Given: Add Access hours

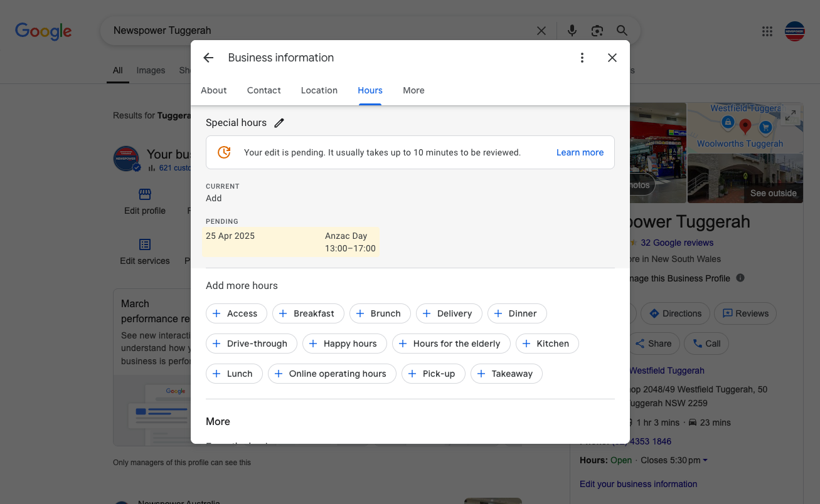Looking at the screenshot, I should pos(237,313).
